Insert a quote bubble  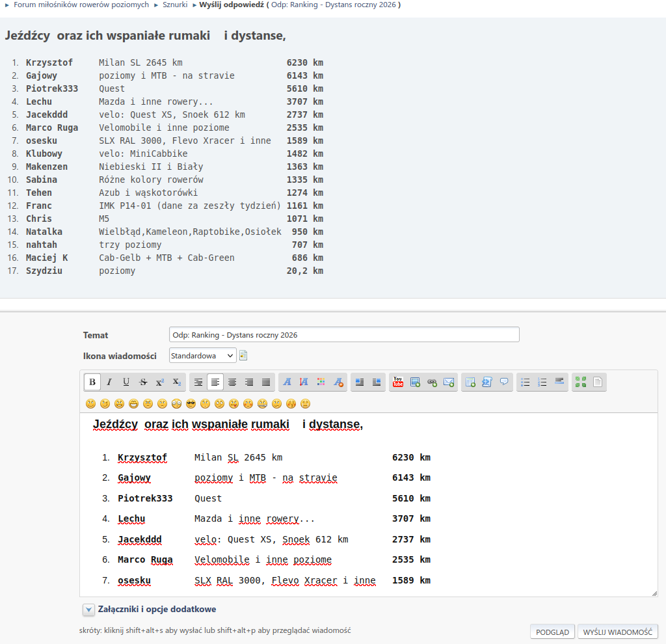tap(504, 382)
